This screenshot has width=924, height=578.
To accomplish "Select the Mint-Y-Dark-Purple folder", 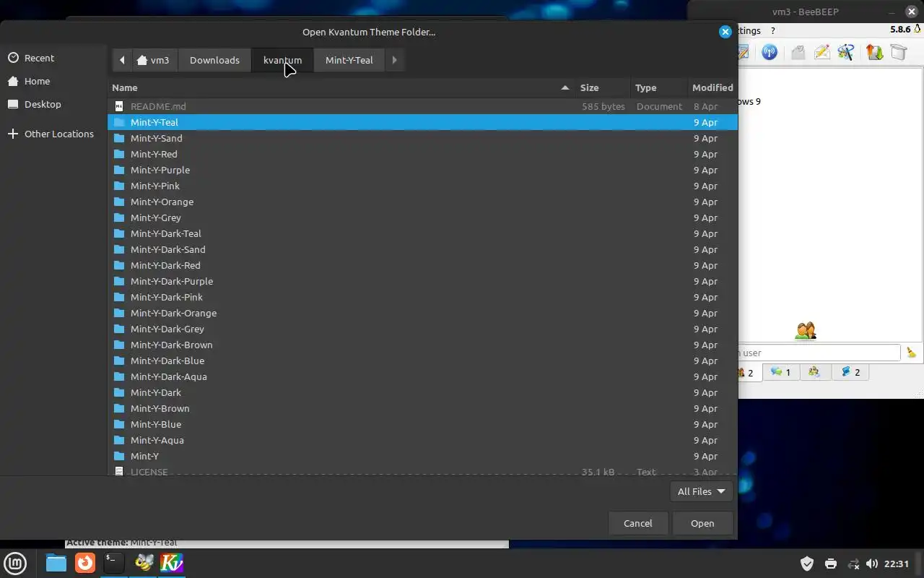I will pos(422,281).
